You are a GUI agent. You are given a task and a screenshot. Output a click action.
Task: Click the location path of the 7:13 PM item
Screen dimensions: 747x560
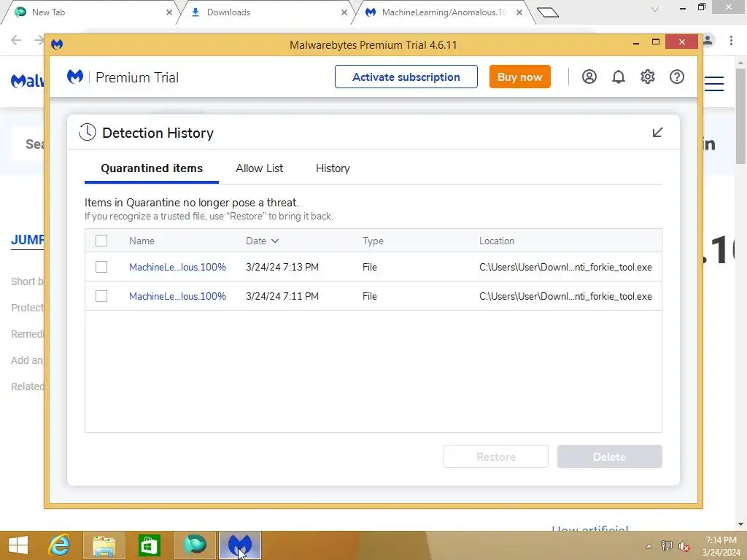565,267
